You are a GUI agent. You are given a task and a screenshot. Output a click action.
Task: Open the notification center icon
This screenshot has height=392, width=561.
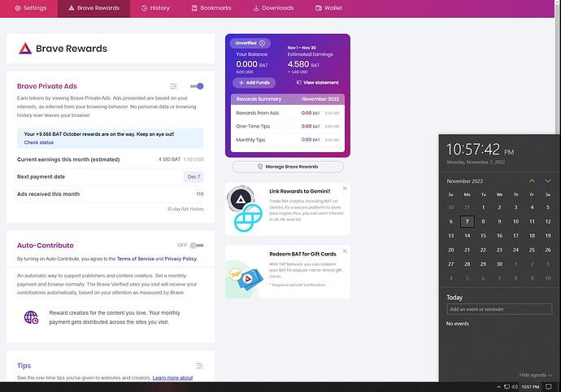point(548,386)
